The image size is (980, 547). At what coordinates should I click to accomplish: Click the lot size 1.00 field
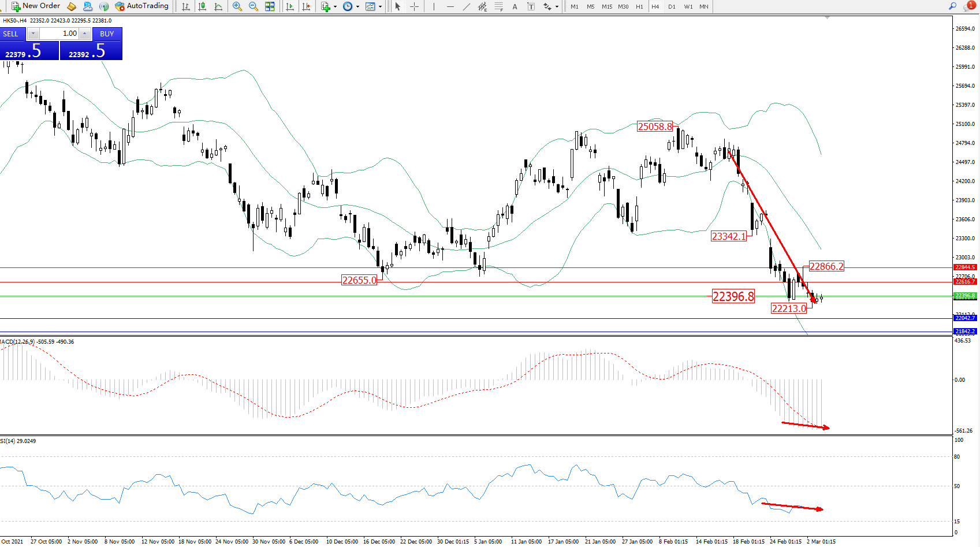(x=59, y=34)
